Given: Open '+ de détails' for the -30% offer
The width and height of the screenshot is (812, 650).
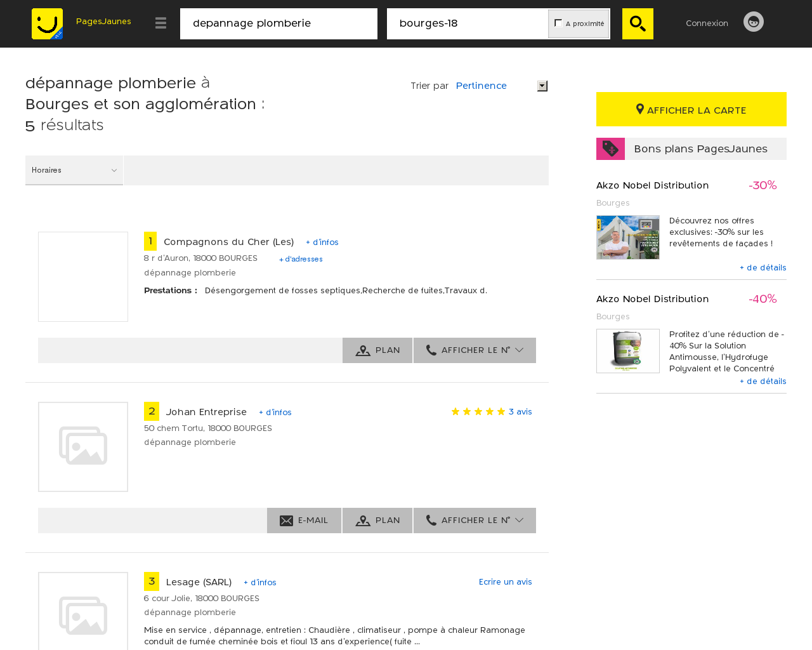Looking at the screenshot, I should click(763, 268).
